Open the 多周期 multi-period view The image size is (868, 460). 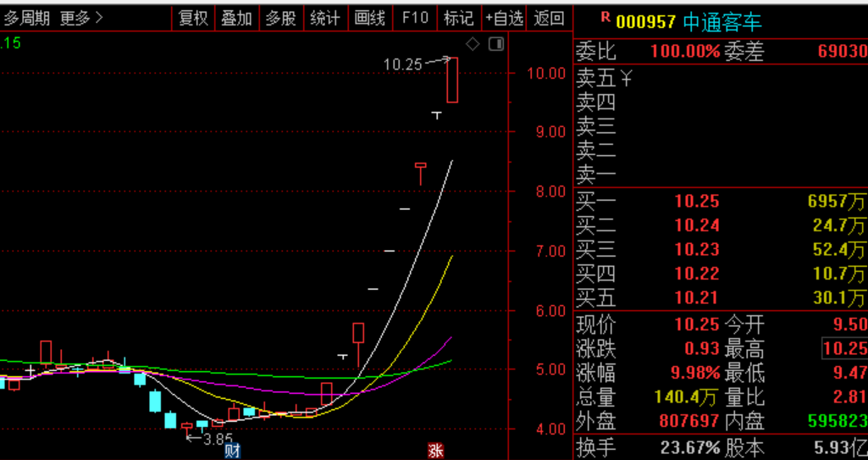point(26,18)
